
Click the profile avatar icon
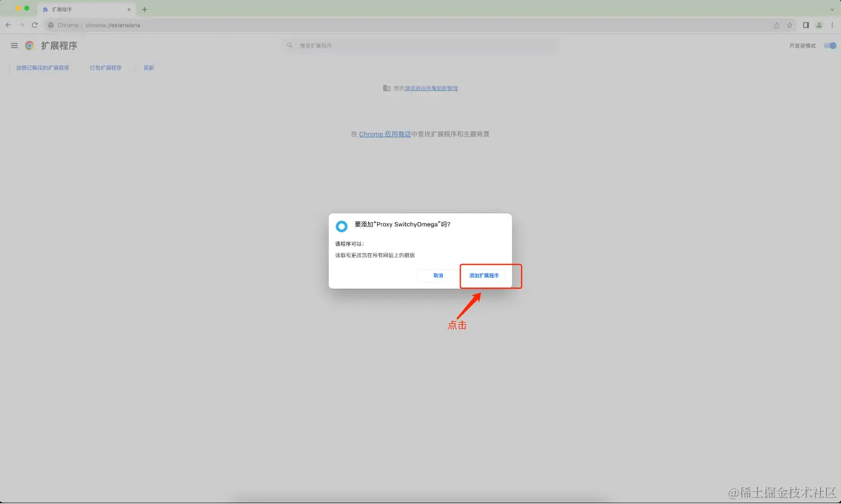pos(819,25)
